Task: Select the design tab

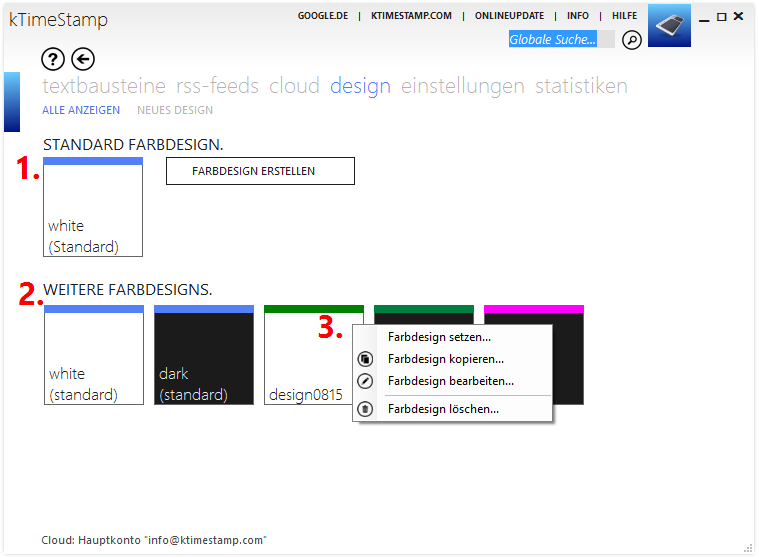Action: pyautogui.click(x=360, y=87)
